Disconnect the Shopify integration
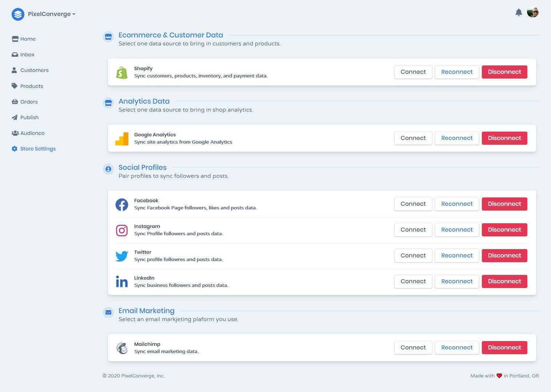Viewport: 551px width, 392px height. point(504,72)
